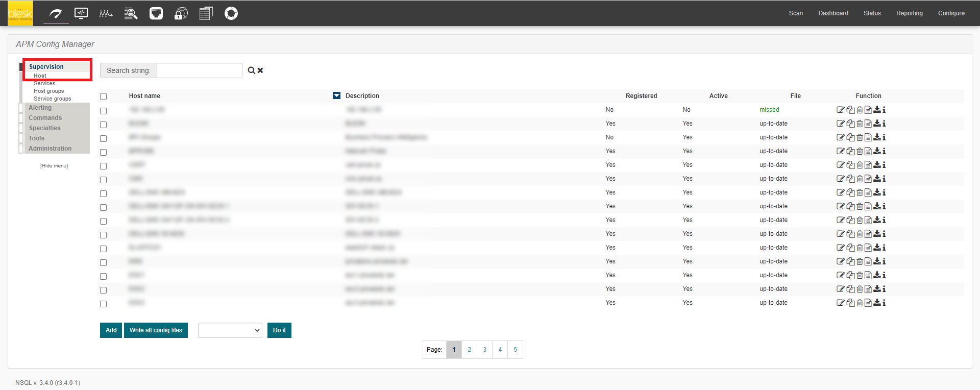Open the ethernet port module icon
980x390 pixels.
coord(156,13)
